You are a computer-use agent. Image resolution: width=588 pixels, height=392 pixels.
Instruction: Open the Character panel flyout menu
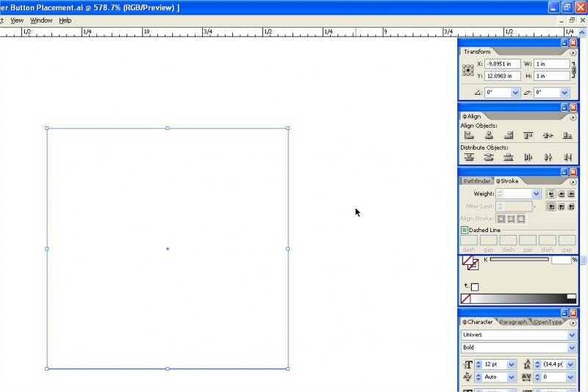[x=573, y=323]
